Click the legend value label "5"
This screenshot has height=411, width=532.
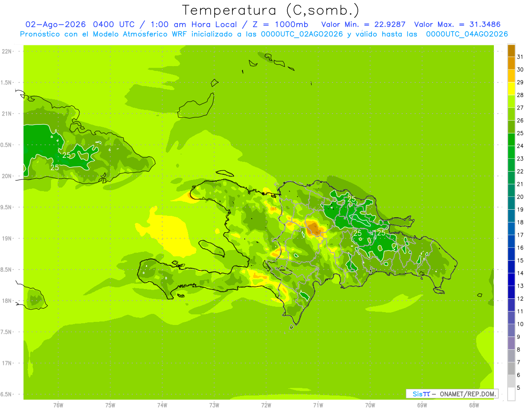coord(519,388)
